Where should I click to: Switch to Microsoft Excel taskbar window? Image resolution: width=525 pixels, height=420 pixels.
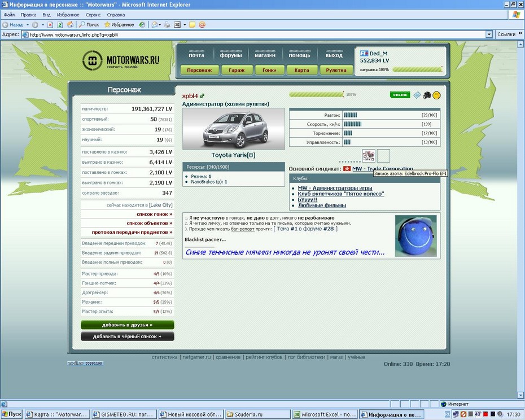click(325, 414)
